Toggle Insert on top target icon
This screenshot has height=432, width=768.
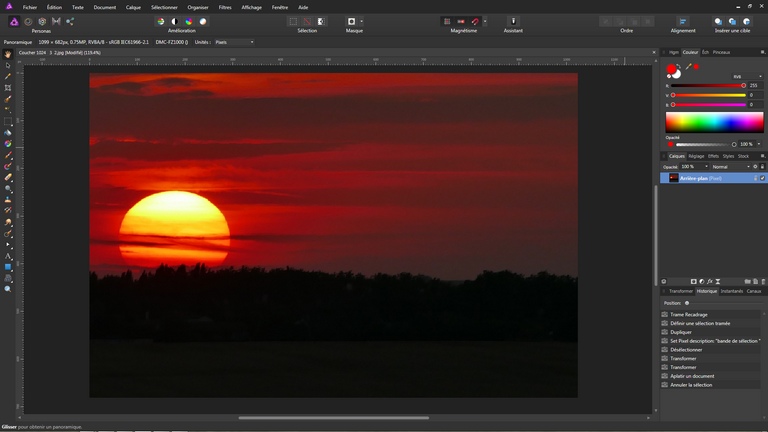click(732, 22)
